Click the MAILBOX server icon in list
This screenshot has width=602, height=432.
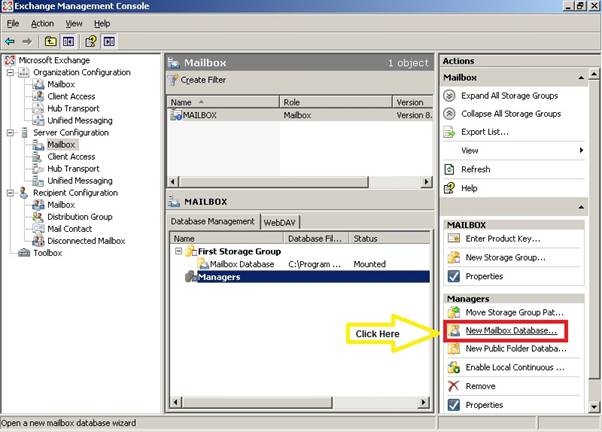[176, 115]
